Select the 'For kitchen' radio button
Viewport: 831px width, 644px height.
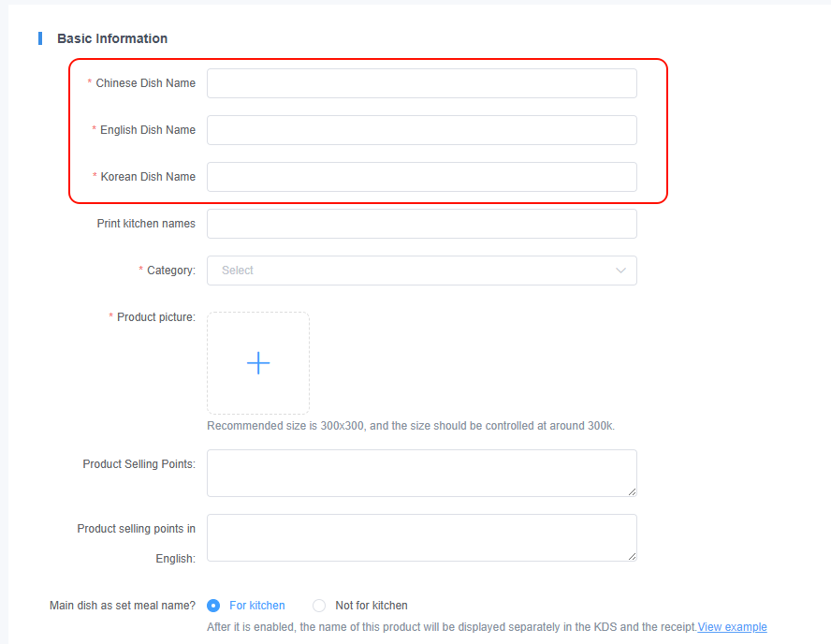click(x=213, y=606)
